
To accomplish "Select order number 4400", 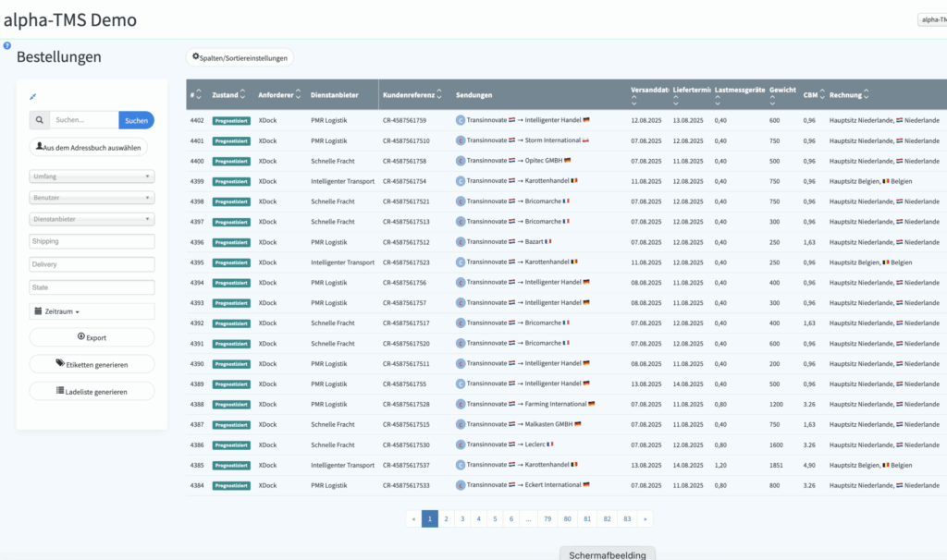I will (x=197, y=161).
